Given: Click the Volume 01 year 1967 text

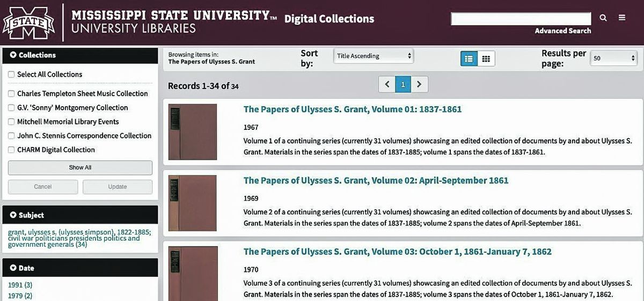Looking at the screenshot, I should point(251,128).
